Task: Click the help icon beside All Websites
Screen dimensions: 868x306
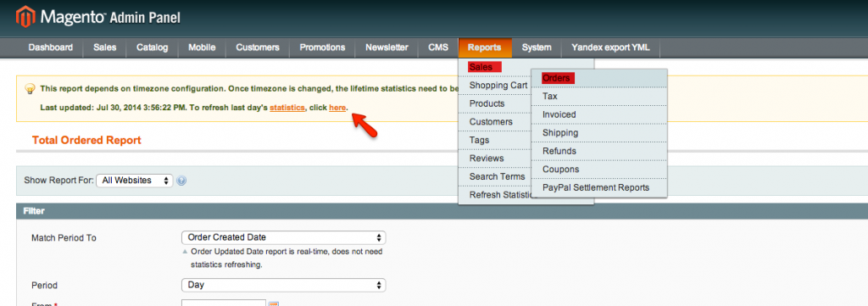Action: click(181, 181)
